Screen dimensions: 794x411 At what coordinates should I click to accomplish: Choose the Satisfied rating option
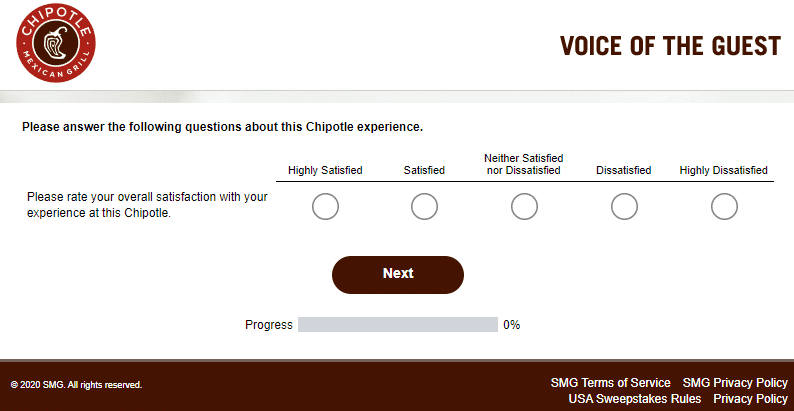click(424, 207)
